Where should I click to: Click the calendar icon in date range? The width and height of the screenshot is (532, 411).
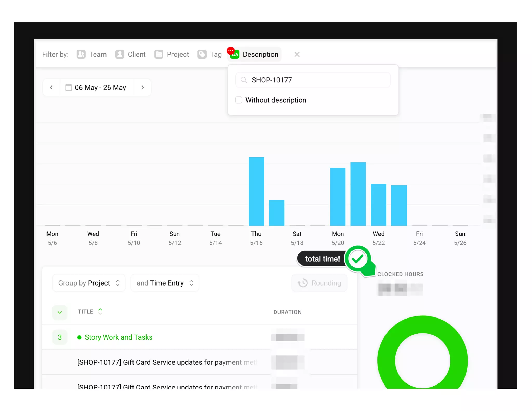pos(69,88)
